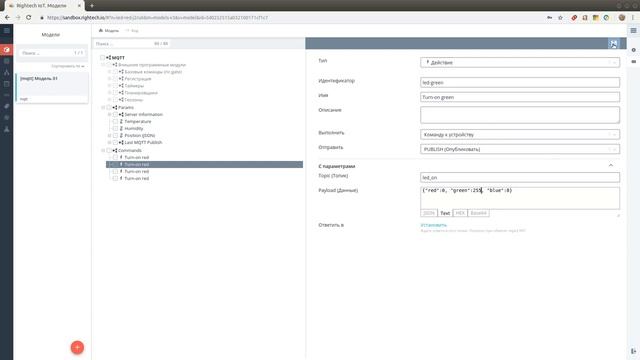The height and width of the screenshot is (360, 640).
Task: Select the red Models icon in the sidebar
Action: coord(7,50)
